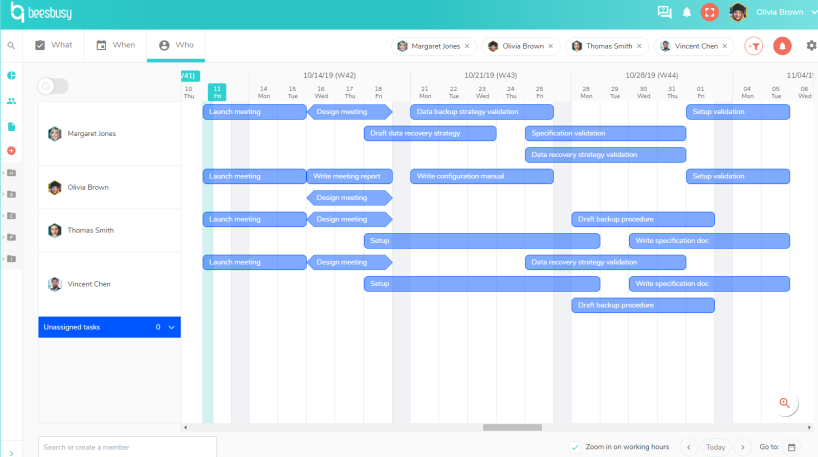Open Olivia's Design meeting milestone
Image resolution: width=818 pixels, height=457 pixels.
pos(349,198)
